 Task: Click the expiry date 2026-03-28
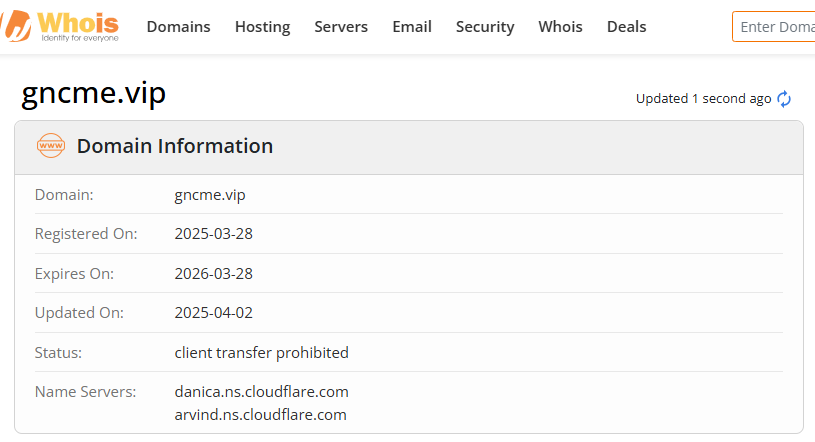[x=213, y=273]
